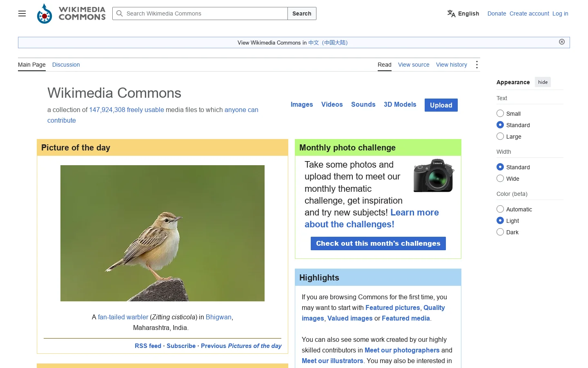Switch to the Discussion tab
This screenshot has width=588, height=368.
pos(66,65)
